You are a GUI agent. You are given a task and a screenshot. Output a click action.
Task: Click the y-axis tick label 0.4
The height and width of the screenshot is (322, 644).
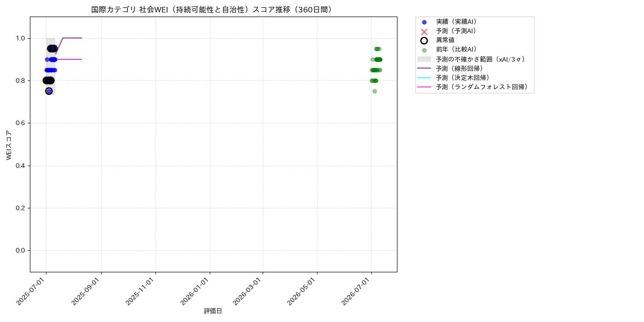coord(21,166)
